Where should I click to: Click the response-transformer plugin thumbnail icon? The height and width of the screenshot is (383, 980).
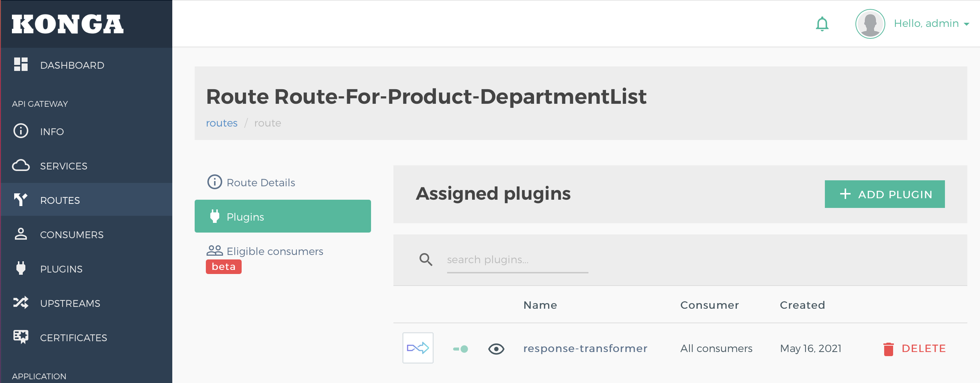tap(418, 348)
